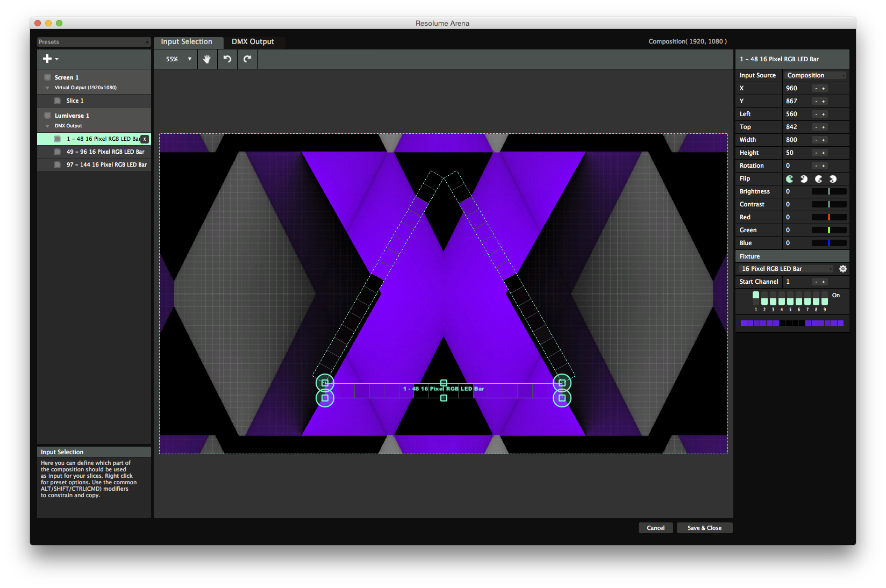
Task: Open the fixture settings gear icon
Action: click(842, 268)
